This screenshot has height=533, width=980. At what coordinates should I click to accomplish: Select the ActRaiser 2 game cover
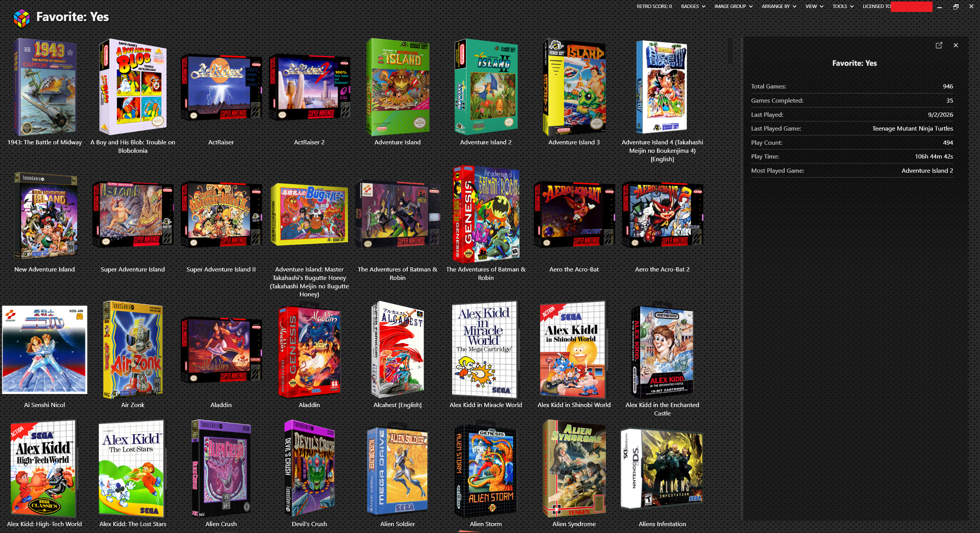pyautogui.click(x=309, y=87)
